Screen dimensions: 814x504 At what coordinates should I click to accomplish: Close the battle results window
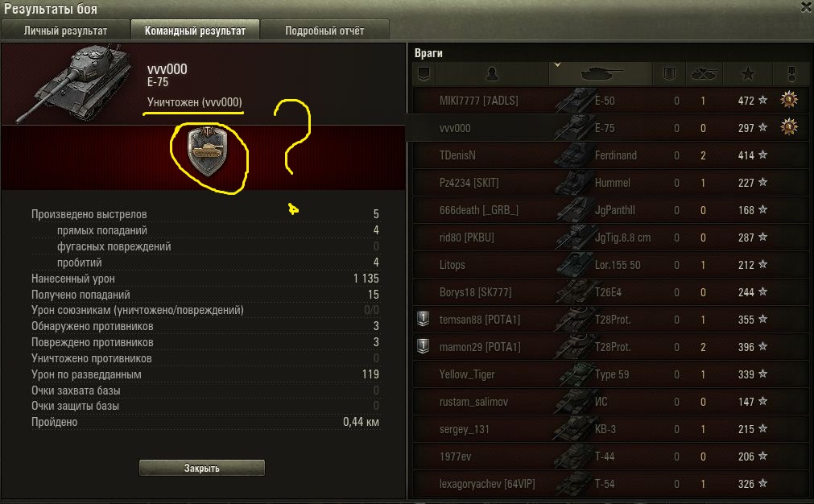pos(808,6)
